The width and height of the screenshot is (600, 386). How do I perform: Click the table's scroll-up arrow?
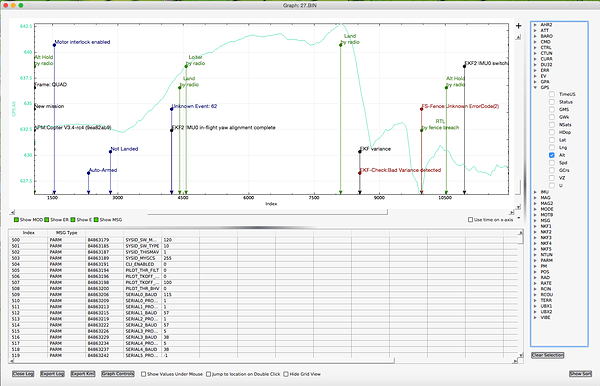(x=521, y=232)
